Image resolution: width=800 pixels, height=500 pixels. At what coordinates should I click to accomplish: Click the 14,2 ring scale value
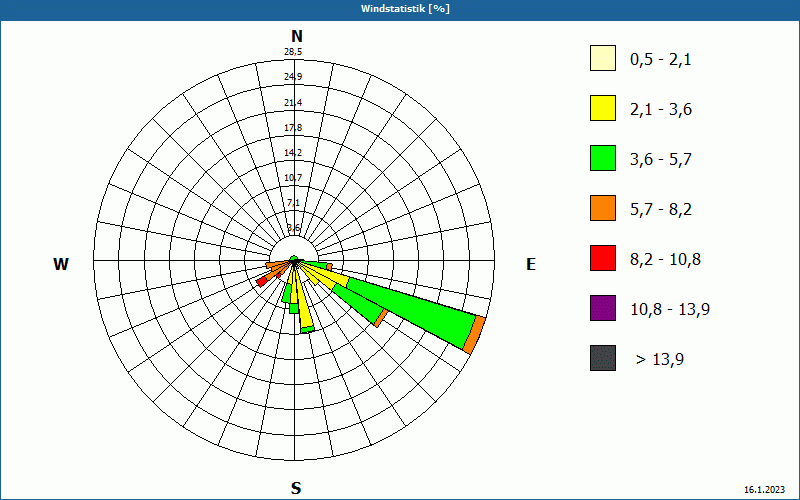[x=293, y=153]
